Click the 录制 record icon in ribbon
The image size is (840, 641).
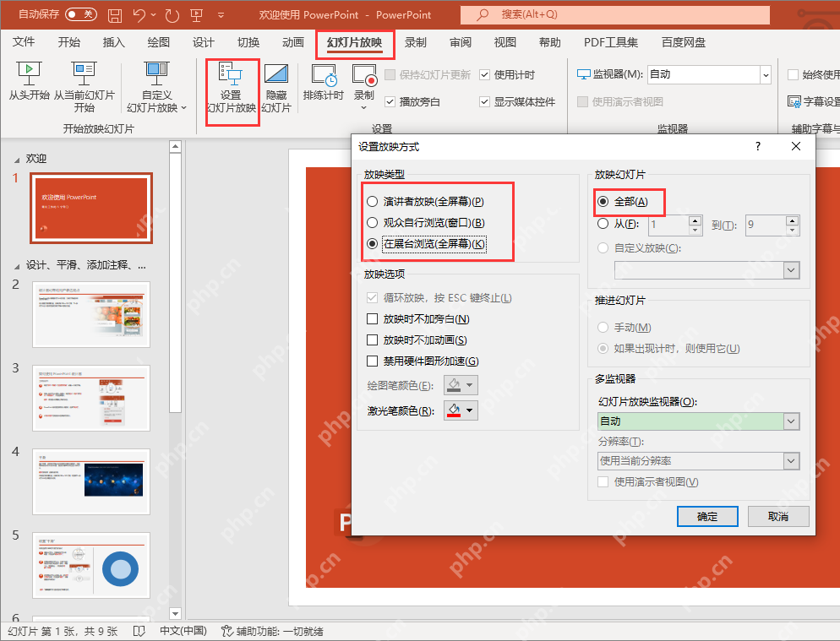[364, 75]
